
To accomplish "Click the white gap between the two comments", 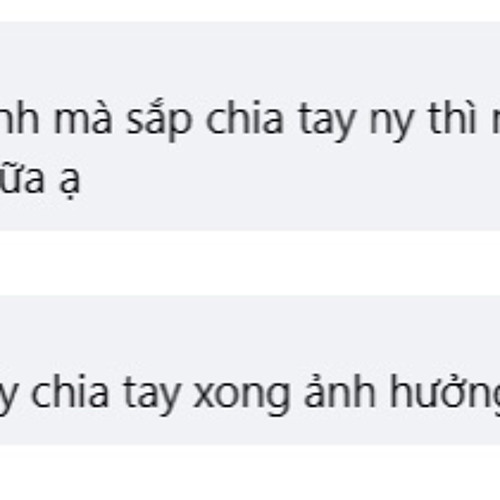I will tap(250, 263).
